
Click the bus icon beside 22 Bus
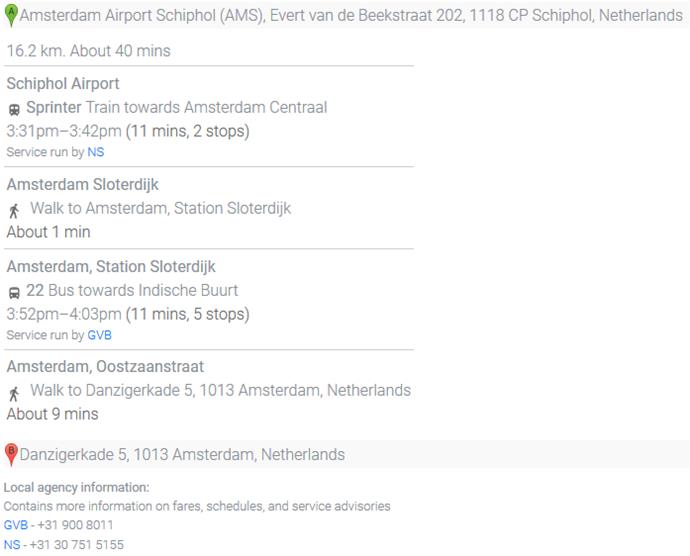pos(14,293)
